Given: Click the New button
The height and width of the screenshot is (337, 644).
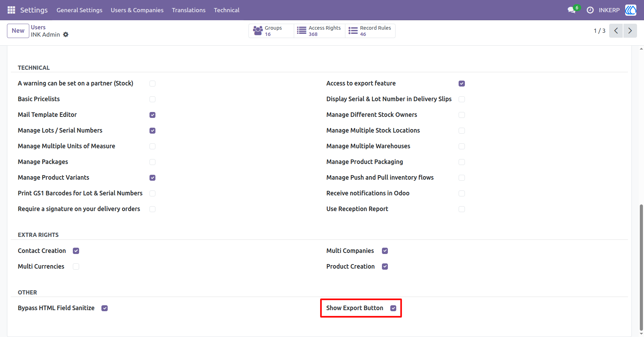Looking at the screenshot, I should coord(18,31).
